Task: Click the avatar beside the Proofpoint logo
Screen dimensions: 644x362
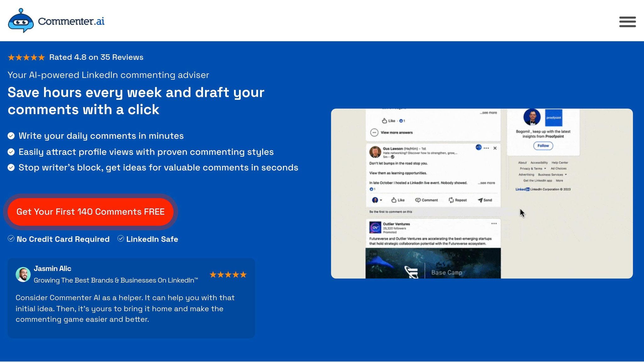Action: 532,117
